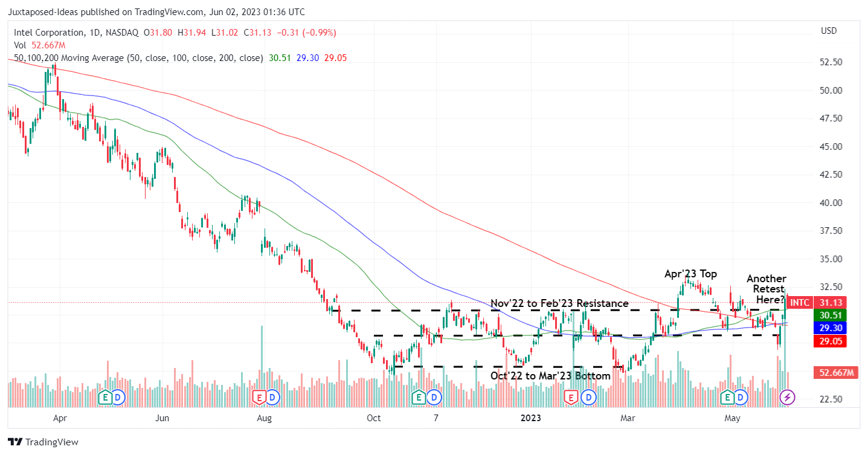
Task: Click the red 29.05 moving average price tag
Action: pyautogui.click(x=831, y=341)
